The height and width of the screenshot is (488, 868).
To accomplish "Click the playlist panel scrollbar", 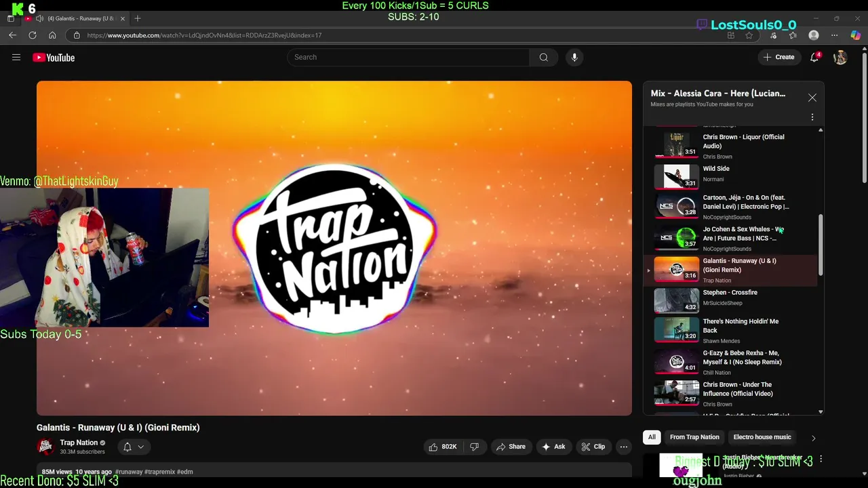I will point(821,245).
